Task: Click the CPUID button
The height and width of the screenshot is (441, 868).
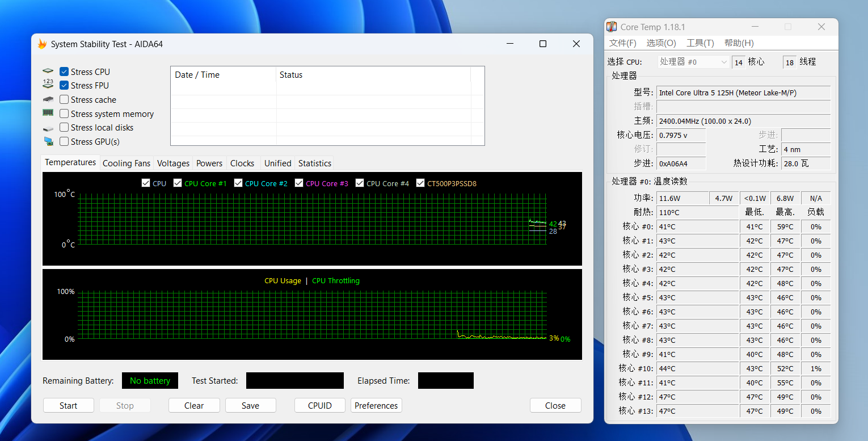Action: pos(320,405)
